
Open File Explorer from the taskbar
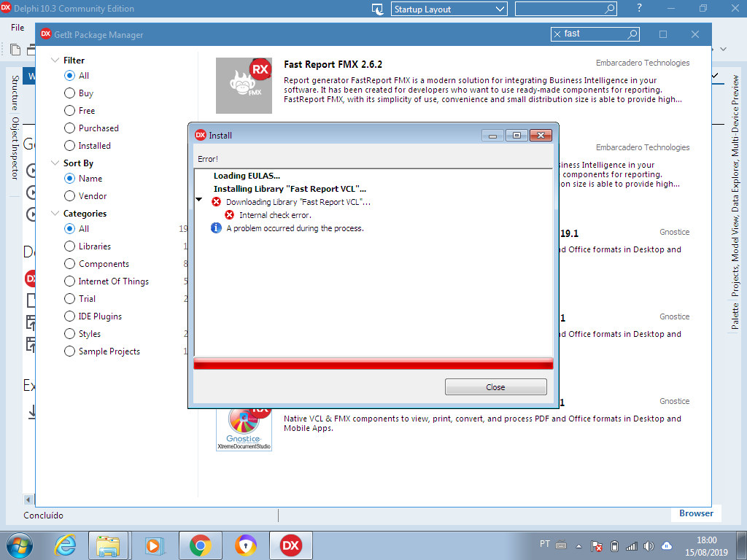tap(108, 545)
